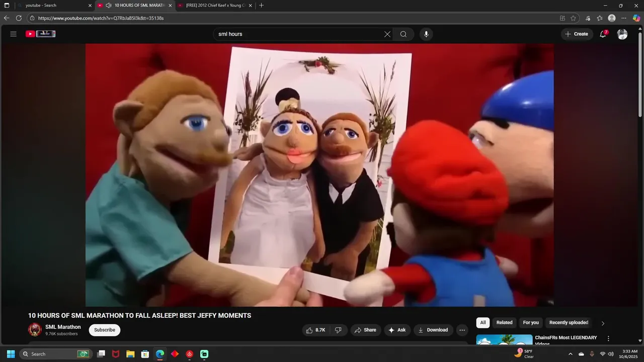644x362 pixels.
Task: Open Edge Settings and more menu
Action: (x=624, y=18)
